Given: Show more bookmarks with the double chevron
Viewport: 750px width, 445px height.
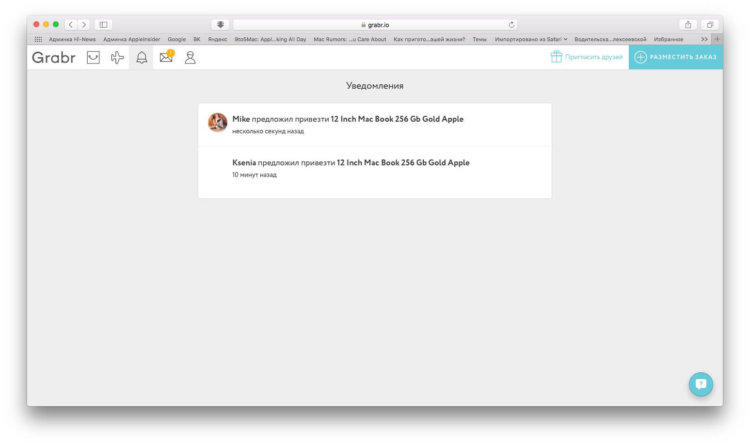Looking at the screenshot, I should [x=704, y=39].
